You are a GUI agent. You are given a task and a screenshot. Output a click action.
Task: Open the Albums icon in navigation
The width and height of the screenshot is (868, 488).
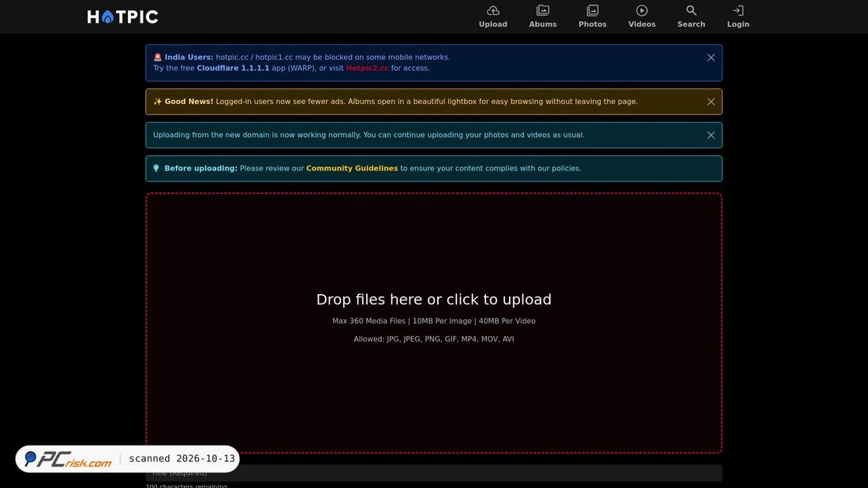point(543,10)
